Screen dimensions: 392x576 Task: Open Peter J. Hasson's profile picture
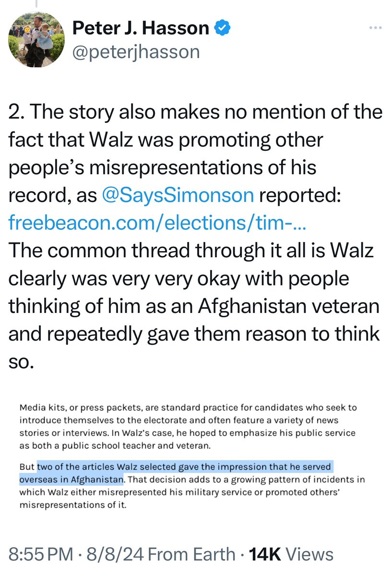[x=36, y=39]
